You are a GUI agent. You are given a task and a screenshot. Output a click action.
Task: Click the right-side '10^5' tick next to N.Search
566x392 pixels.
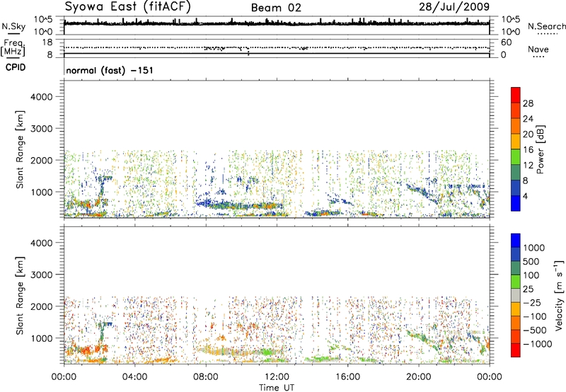510,20
